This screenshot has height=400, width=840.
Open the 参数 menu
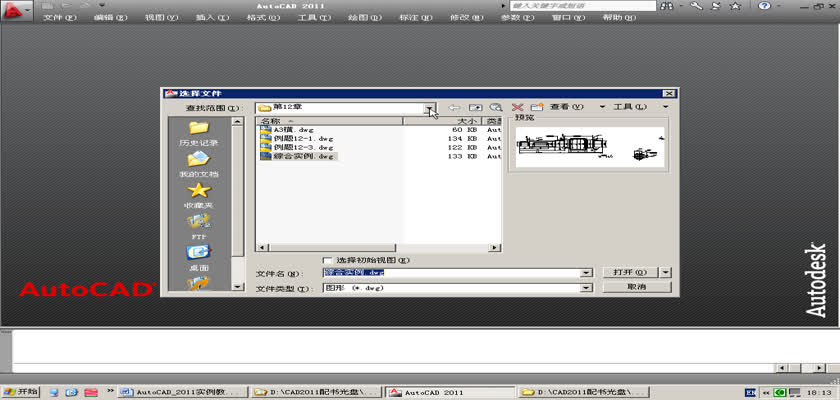coord(518,17)
